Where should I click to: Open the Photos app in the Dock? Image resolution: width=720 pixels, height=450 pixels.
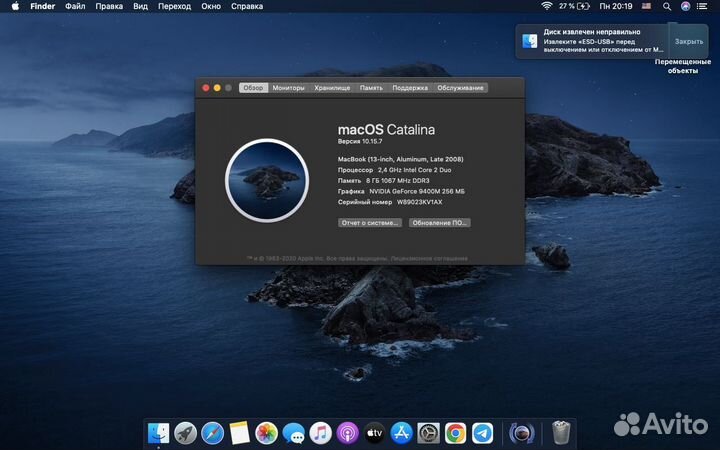click(x=266, y=433)
